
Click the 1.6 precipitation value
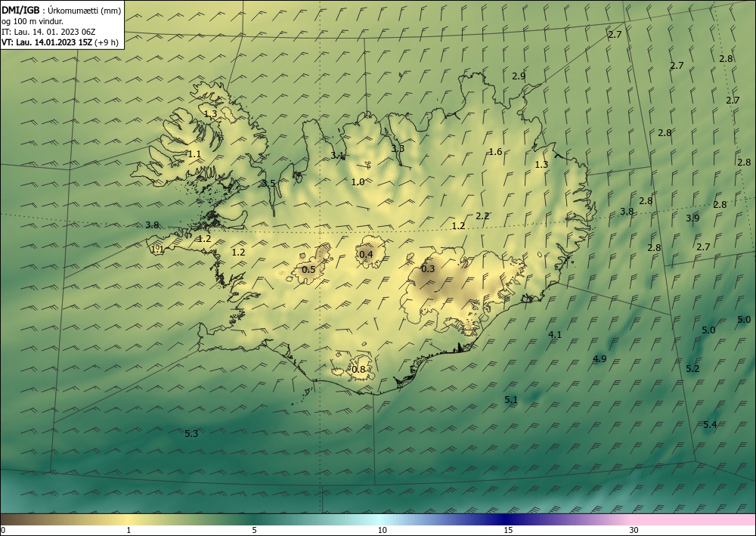(496, 152)
